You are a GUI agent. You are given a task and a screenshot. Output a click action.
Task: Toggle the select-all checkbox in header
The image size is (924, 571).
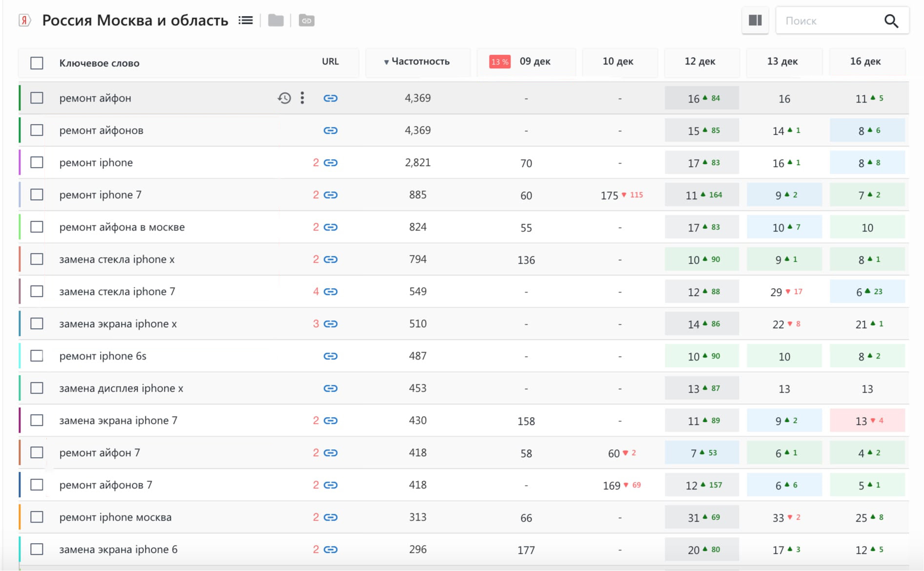(x=37, y=63)
